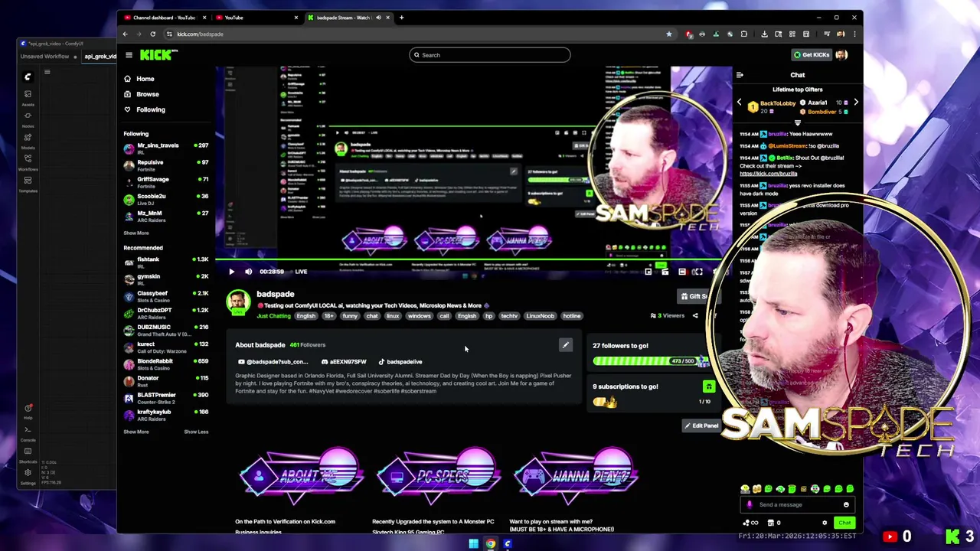Open chat settings gear icon
Image resolution: width=980 pixels, height=551 pixels.
click(825, 523)
